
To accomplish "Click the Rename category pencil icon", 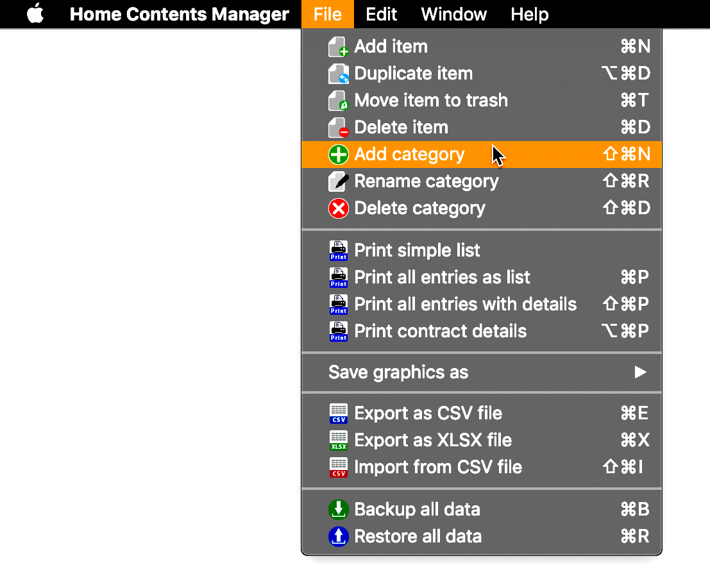I will point(338,181).
